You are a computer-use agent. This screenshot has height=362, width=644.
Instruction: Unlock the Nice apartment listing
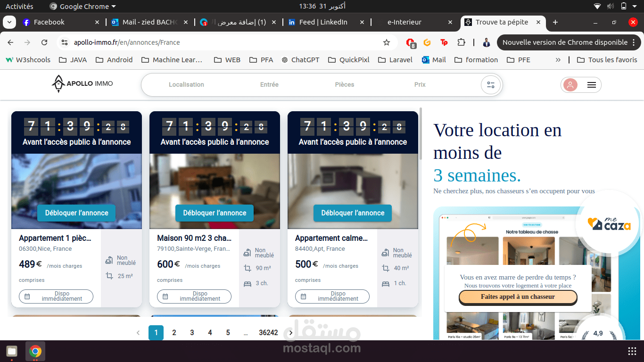coord(76,213)
